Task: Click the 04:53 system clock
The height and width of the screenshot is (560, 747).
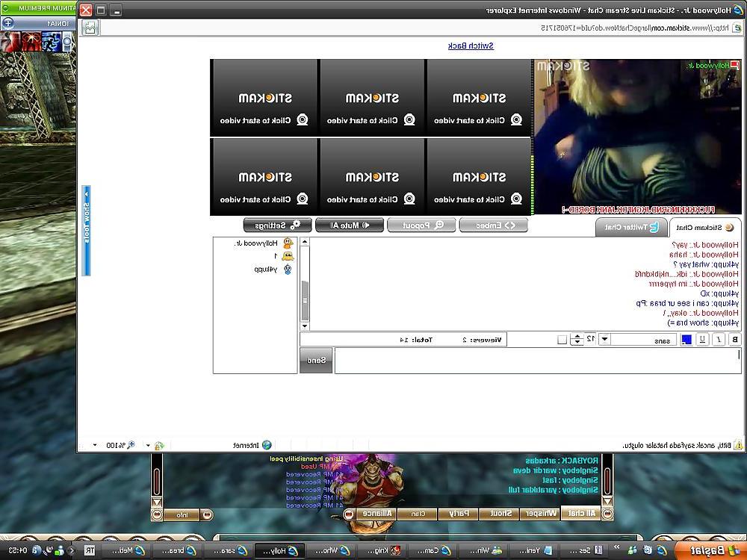Action: [17, 550]
